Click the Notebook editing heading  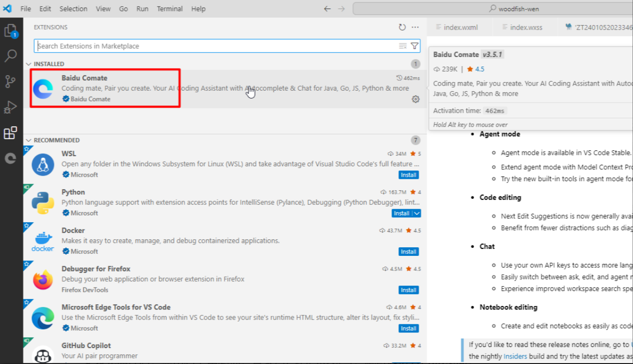[x=508, y=307]
